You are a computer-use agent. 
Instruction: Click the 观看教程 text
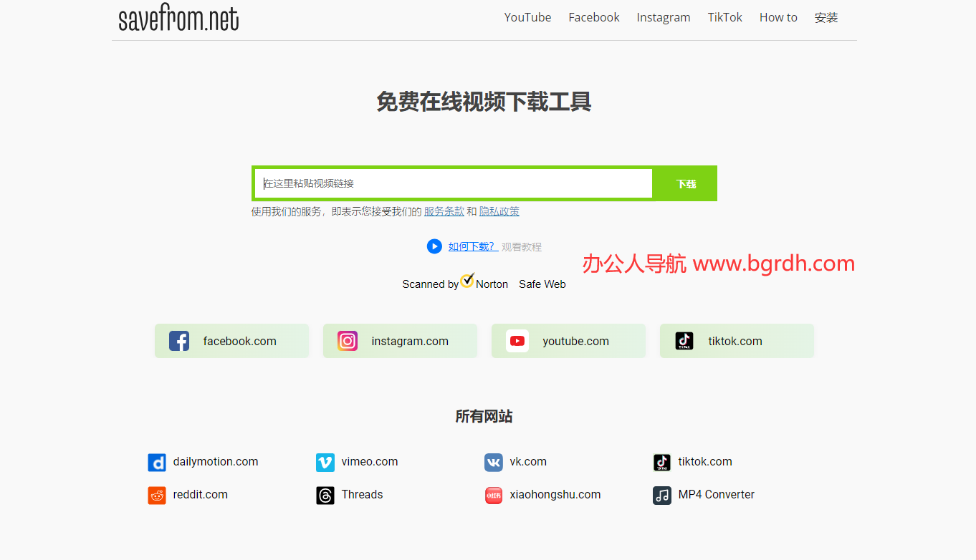522,246
